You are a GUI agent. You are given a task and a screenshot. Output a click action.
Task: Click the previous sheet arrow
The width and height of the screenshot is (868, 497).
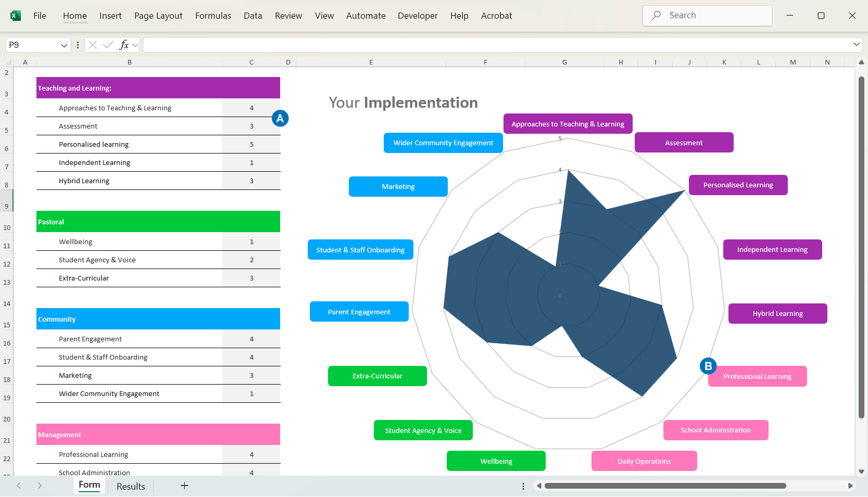[x=19, y=486]
